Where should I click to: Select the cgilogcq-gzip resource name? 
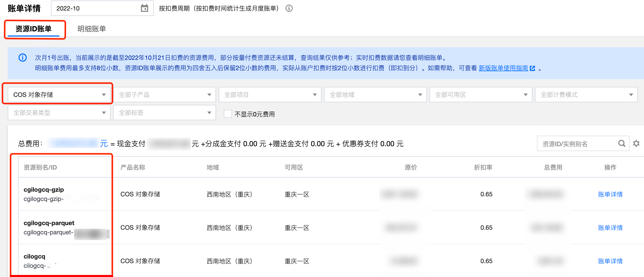point(44,190)
